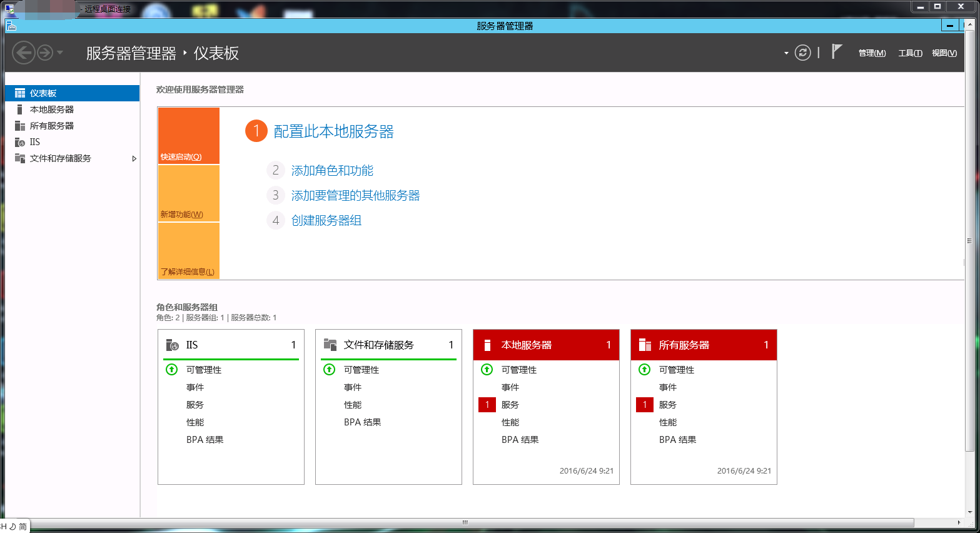Open the 文件和存储服务 tile header

[x=388, y=345]
